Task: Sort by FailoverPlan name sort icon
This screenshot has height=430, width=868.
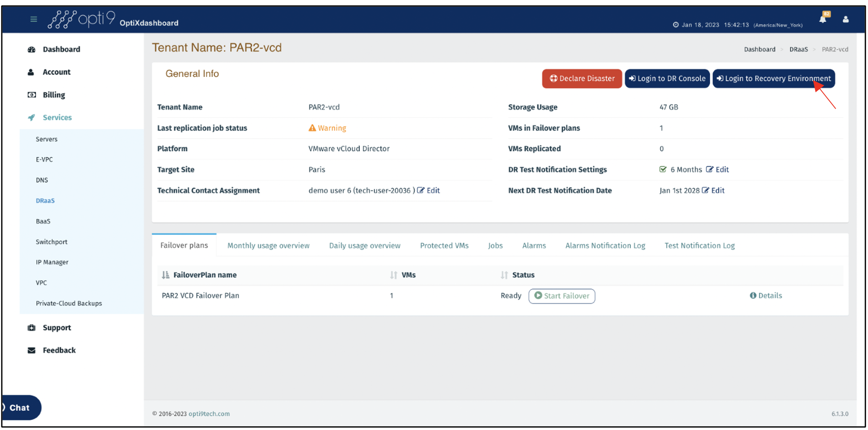Action: 165,275
